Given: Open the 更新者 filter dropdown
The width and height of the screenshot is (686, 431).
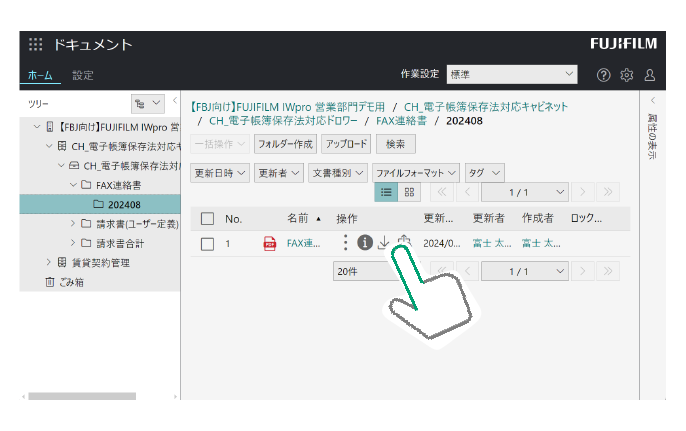Looking at the screenshot, I should pyautogui.click(x=279, y=173).
